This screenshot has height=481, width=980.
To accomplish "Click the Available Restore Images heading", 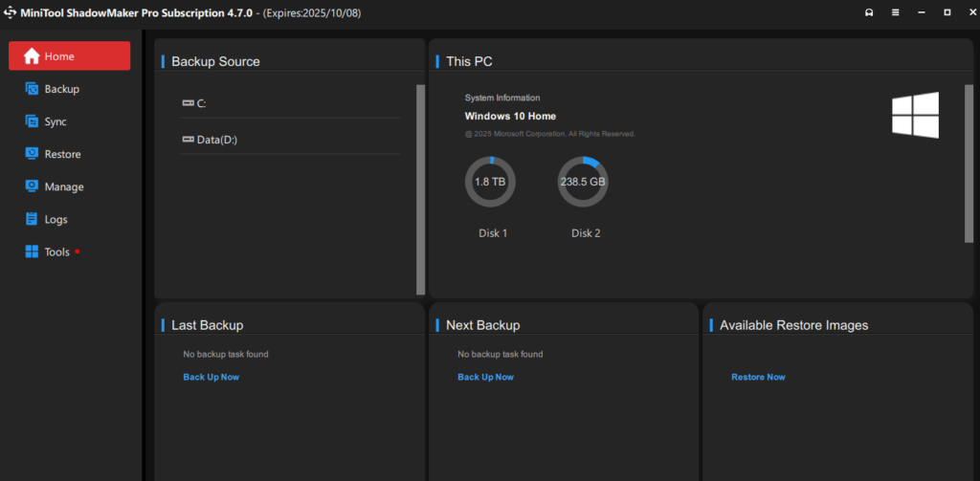I will 793,325.
